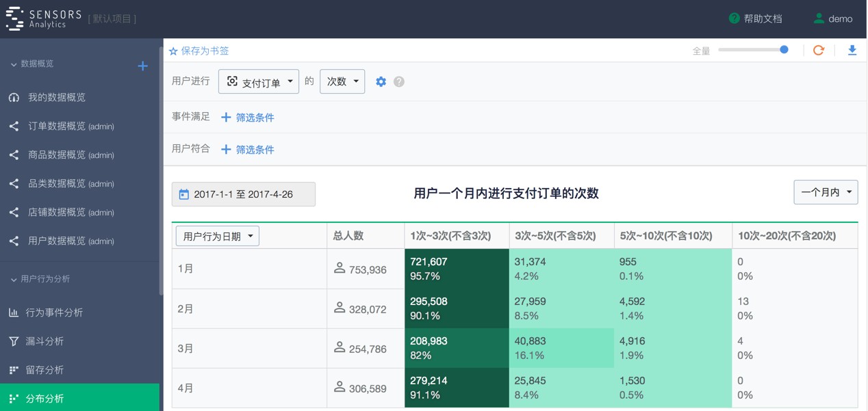Click person icon in 3月 total row
The image size is (868, 411).
(x=339, y=347)
